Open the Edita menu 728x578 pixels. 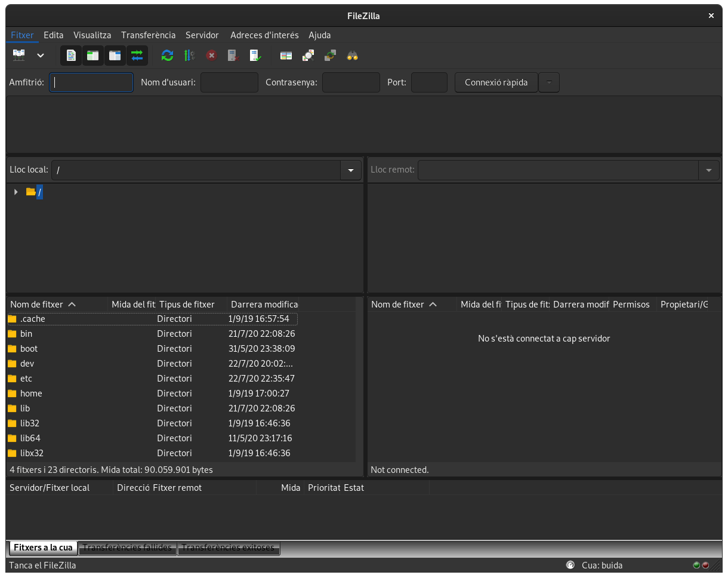tap(54, 35)
